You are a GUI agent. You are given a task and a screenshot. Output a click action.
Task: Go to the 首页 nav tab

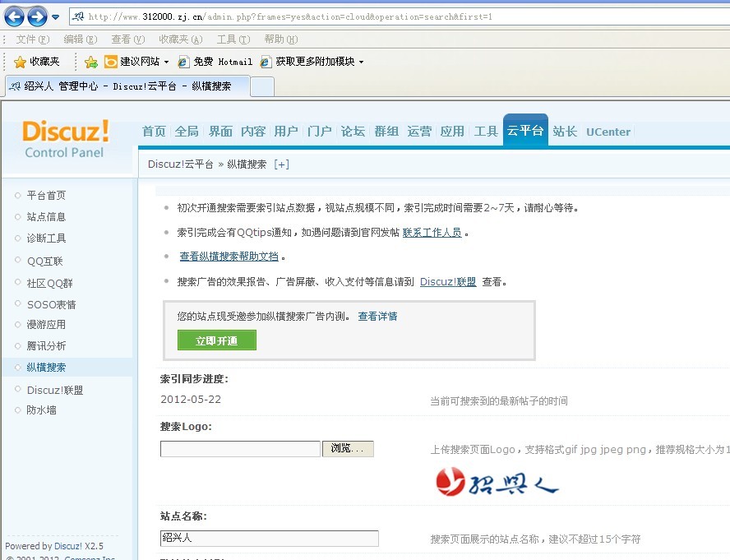coord(154,132)
